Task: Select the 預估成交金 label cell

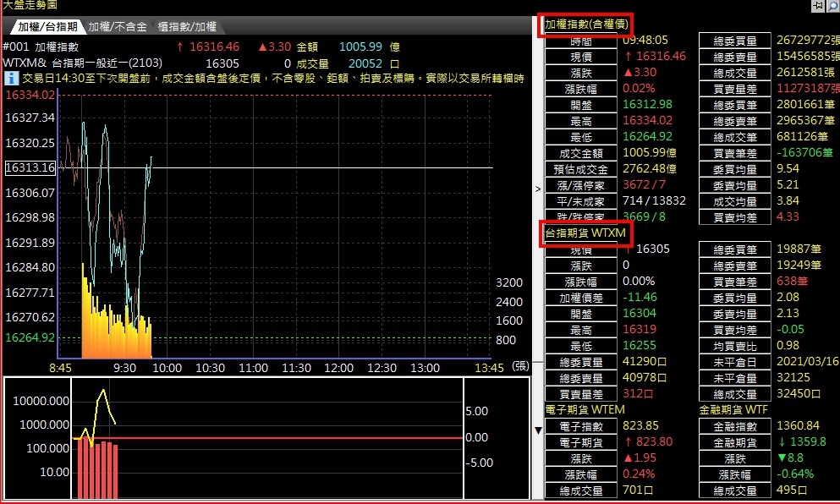Action: tap(581, 170)
